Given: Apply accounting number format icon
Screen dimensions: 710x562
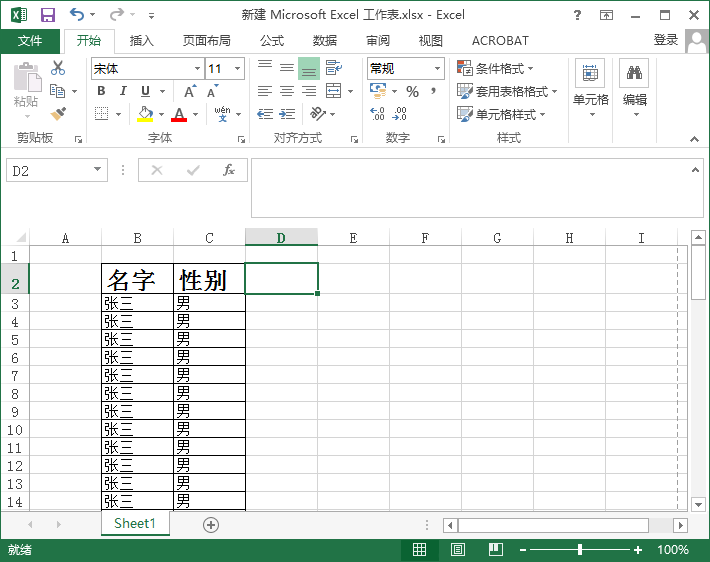Looking at the screenshot, I should coord(378,91).
